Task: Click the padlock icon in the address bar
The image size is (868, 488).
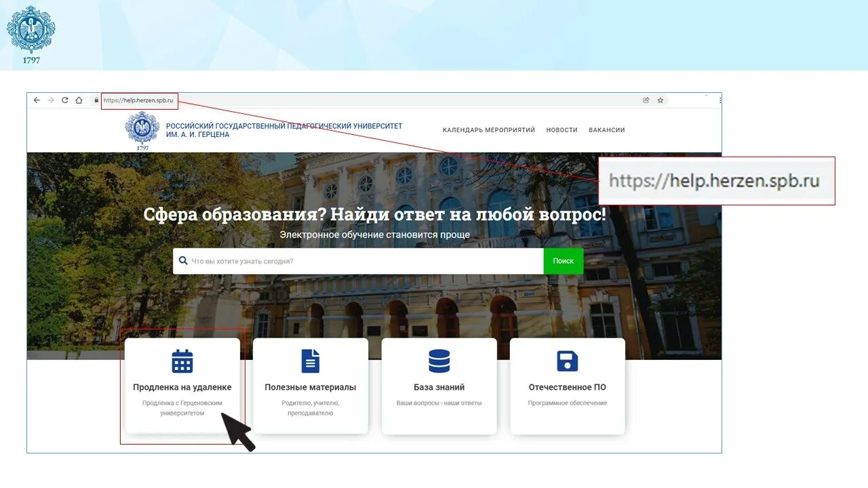Action: tap(96, 100)
